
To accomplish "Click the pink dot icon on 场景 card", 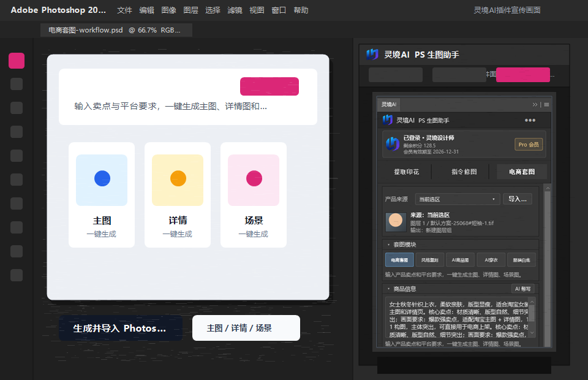I will click(254, 178).
